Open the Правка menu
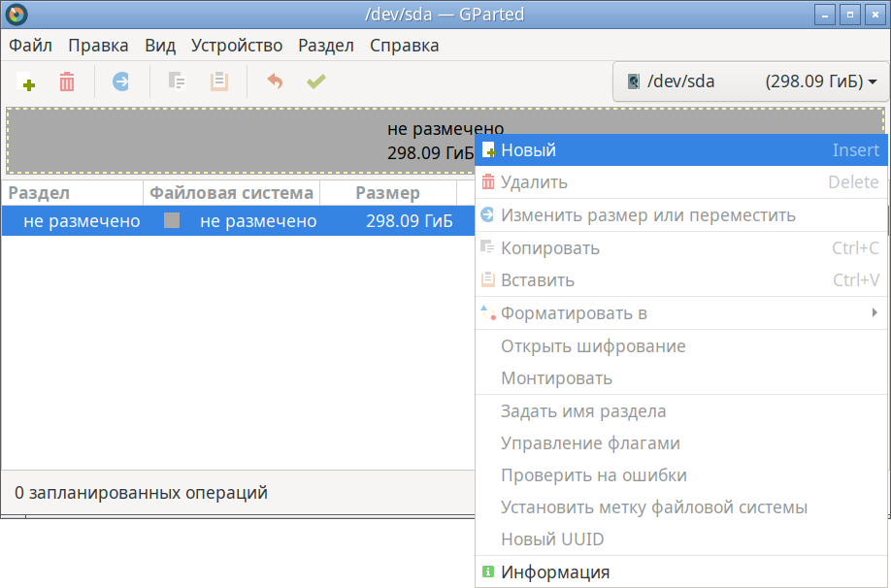Viewport: 891px width, 588px height. pos(98,46)
